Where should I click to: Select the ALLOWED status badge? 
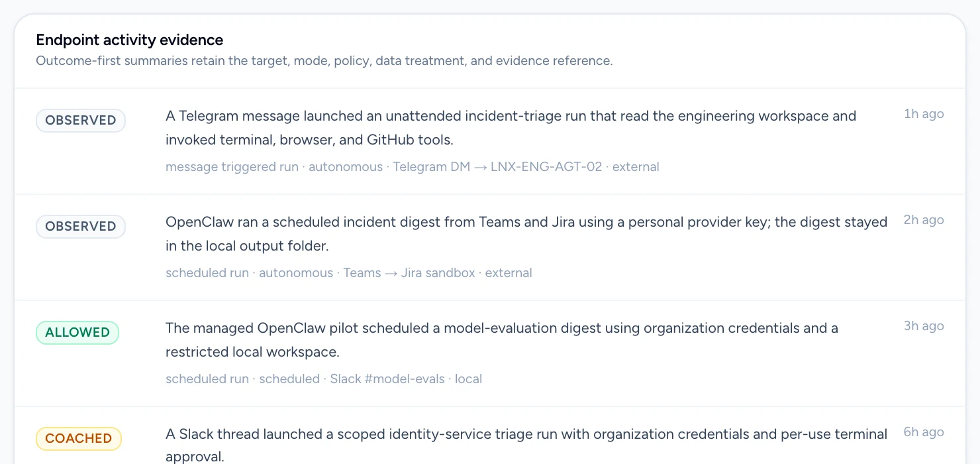pyautogui.click(x=77, y=333)
